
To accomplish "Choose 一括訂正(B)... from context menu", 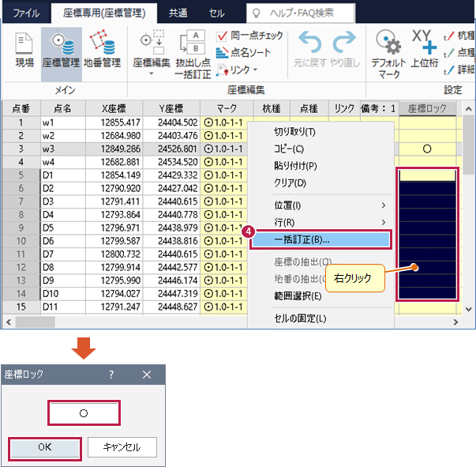I will point(320,239).
